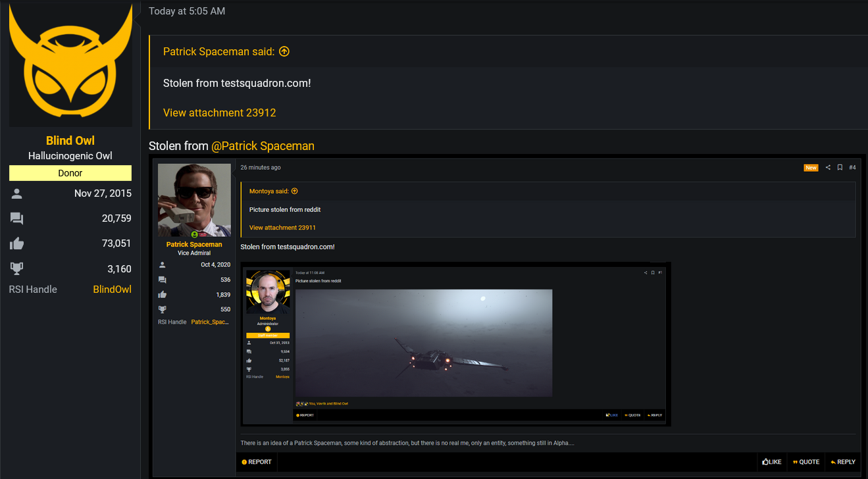
Task: Click the yellow Donor badge
Action: coord(70,173)
